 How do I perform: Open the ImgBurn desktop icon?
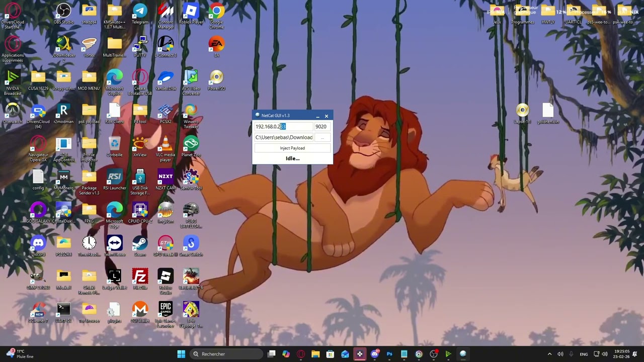[166, 213]
